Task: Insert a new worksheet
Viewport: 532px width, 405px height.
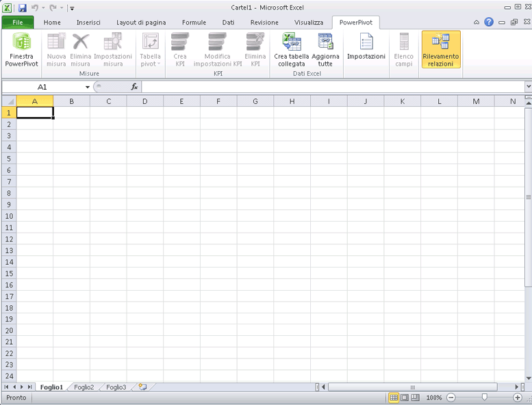Action: pos(143,387)
